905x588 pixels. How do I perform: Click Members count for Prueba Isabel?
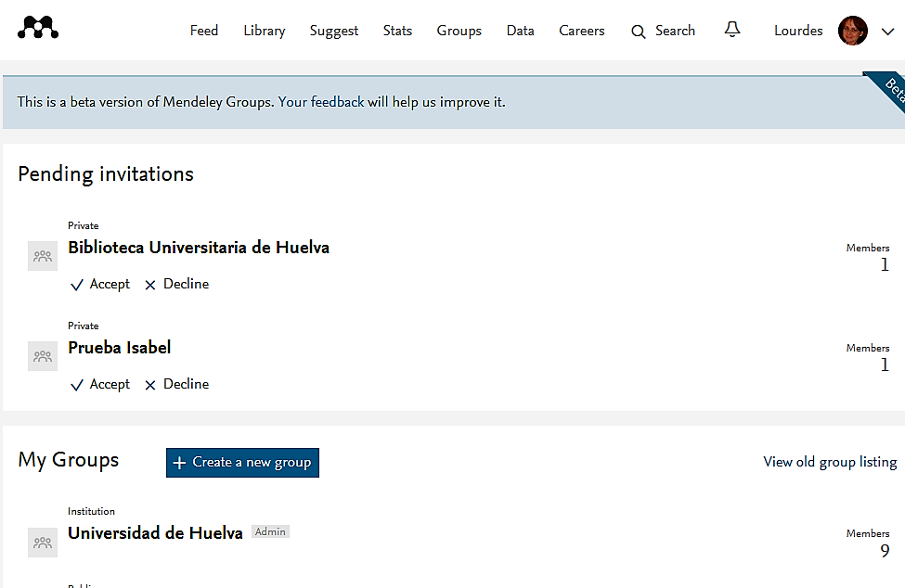(885, 364)
